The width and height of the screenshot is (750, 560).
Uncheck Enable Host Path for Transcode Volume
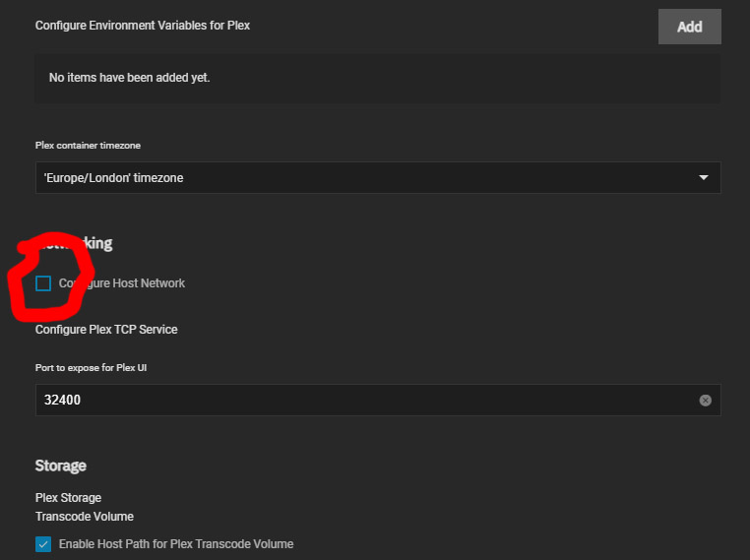tap(43, 544)
